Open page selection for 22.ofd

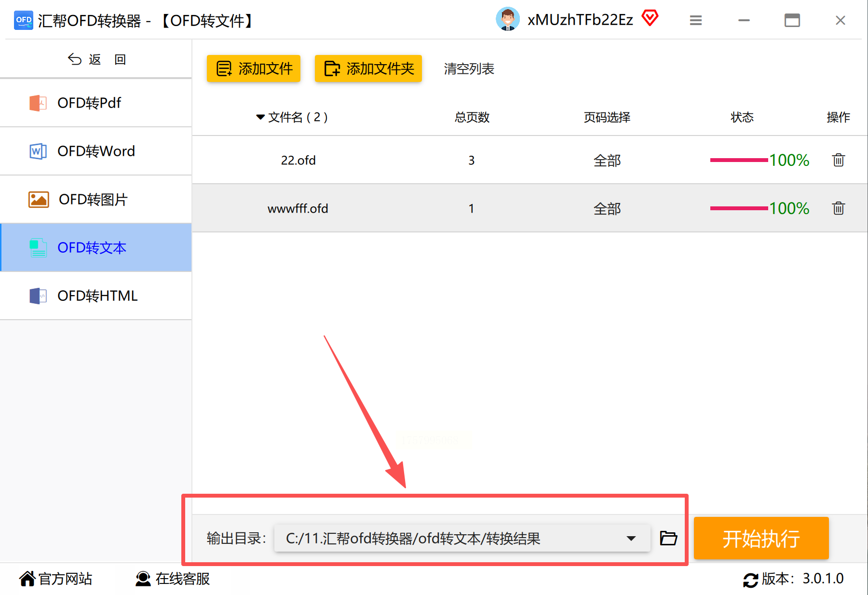[607, 160]
